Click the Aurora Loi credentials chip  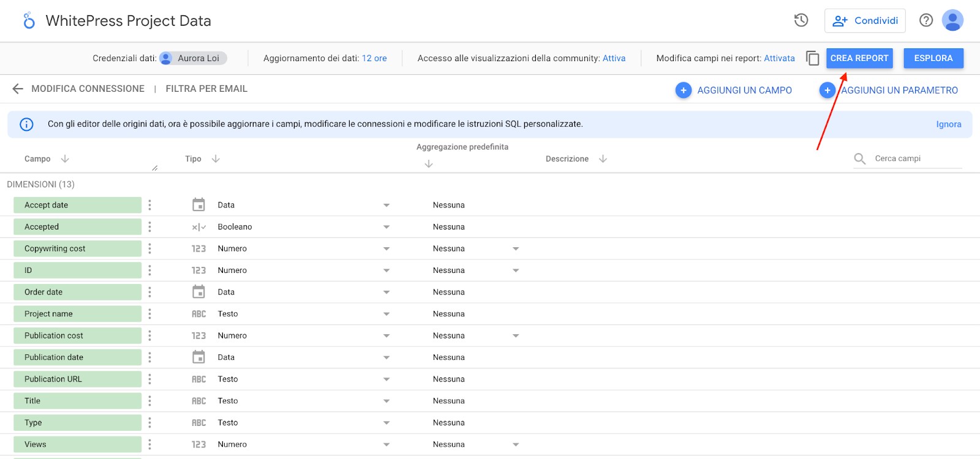click(x=193, y=58)
